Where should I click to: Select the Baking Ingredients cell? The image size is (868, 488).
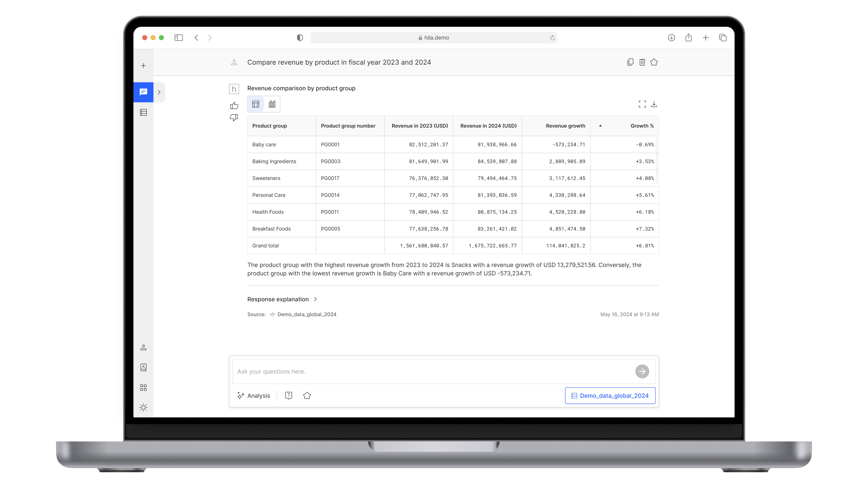(x=281, y=161)
